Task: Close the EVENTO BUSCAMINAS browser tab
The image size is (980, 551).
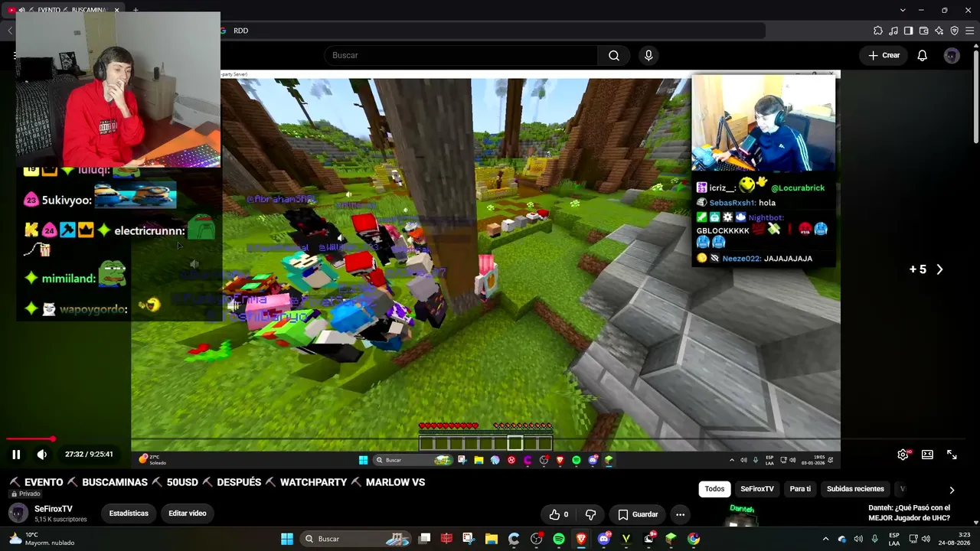Action: [116, 10]
